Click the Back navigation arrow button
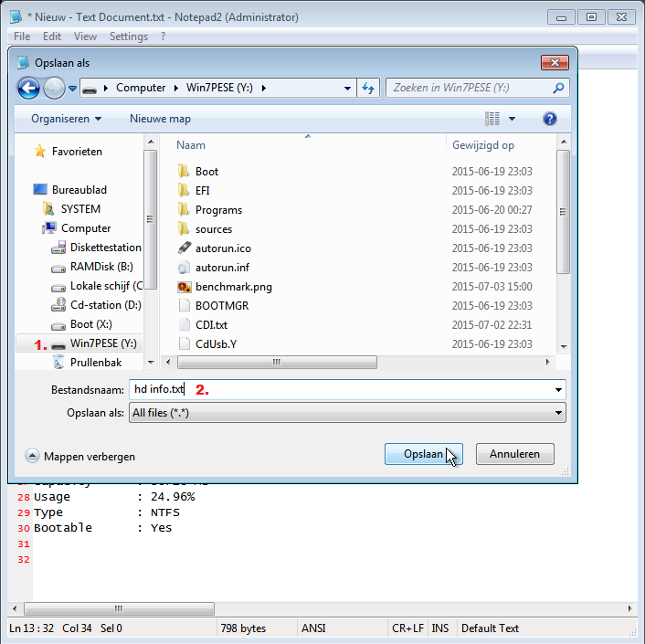The width and height of the screenshot is (645, 644). click(28, 88)
